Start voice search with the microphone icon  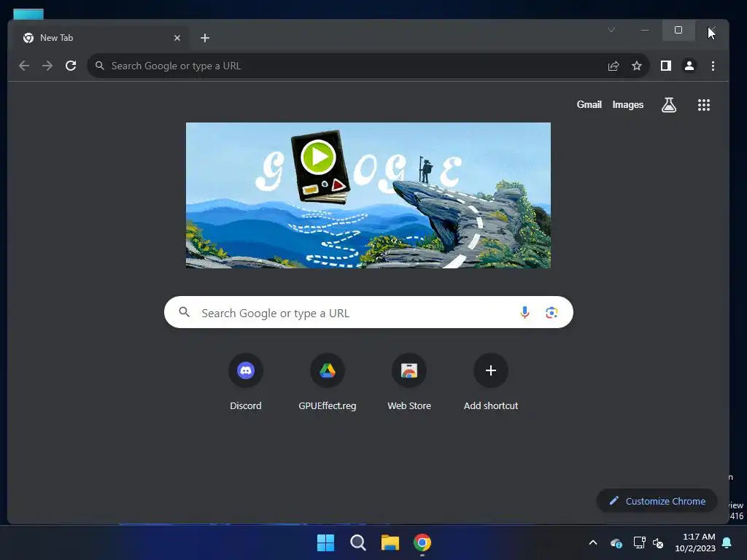(x=525, y=312)
